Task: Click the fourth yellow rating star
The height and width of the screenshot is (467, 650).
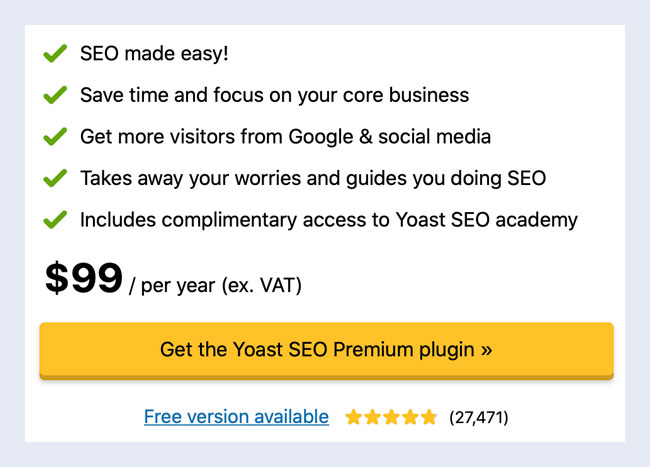Action: click(410, 417)
